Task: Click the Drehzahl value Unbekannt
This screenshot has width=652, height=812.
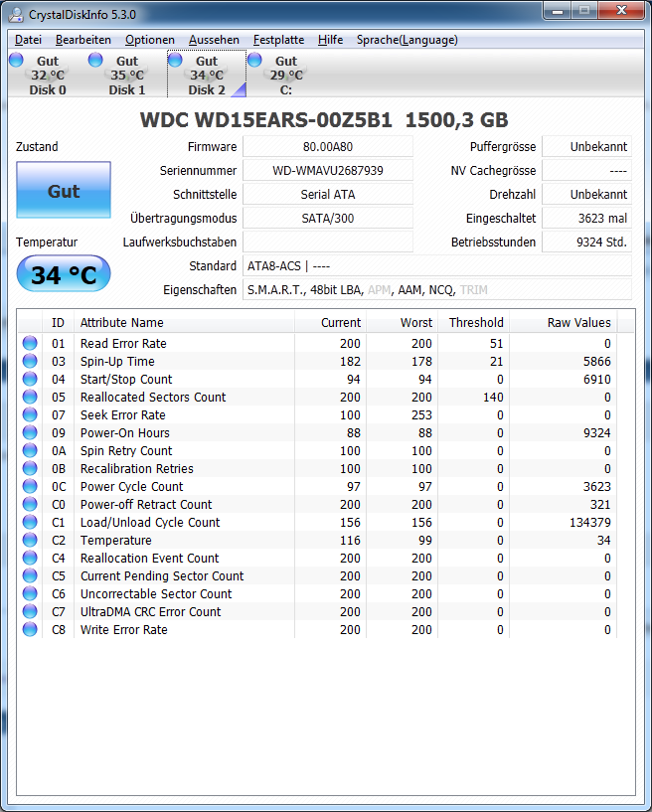Action: 586,194
